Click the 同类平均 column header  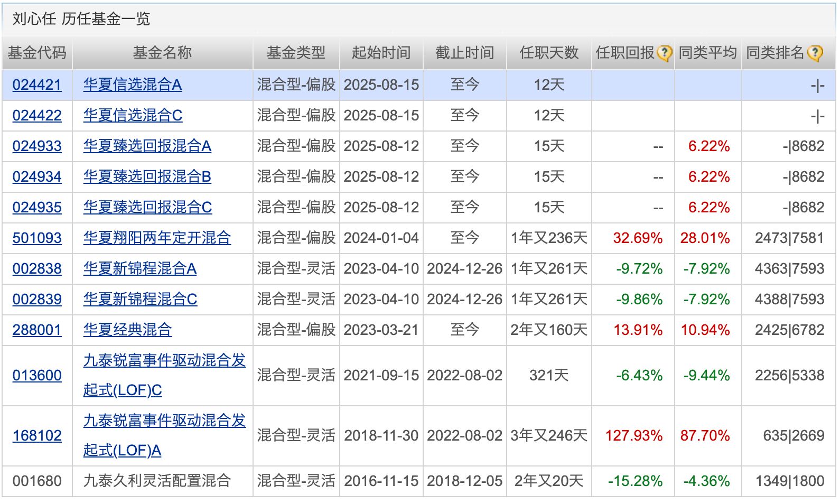(x=707, y=53)
